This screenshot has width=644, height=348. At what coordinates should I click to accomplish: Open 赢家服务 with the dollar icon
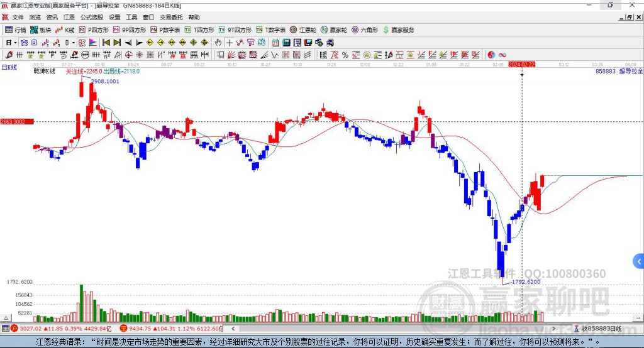click(x=399, y=30)
